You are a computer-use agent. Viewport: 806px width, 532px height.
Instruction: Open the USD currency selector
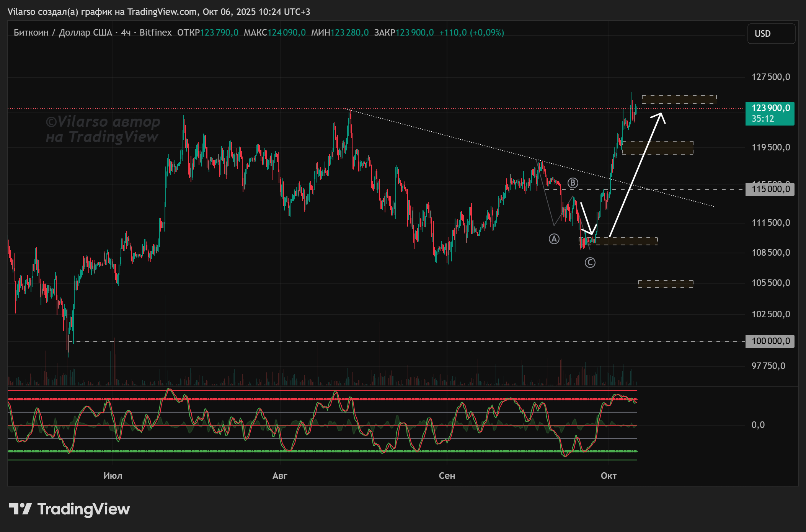[771, 34]
